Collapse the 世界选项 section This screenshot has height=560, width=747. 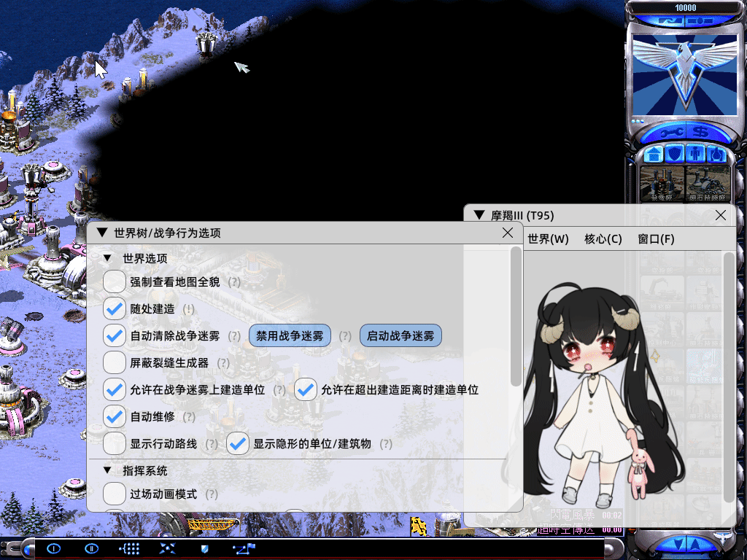pyautogui.click(x=108, y=259)
